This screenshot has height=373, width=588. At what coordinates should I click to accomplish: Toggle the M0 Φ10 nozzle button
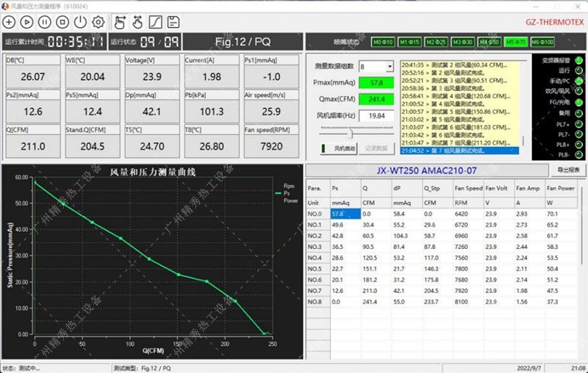pyautogui.click(x=383, y=42)
